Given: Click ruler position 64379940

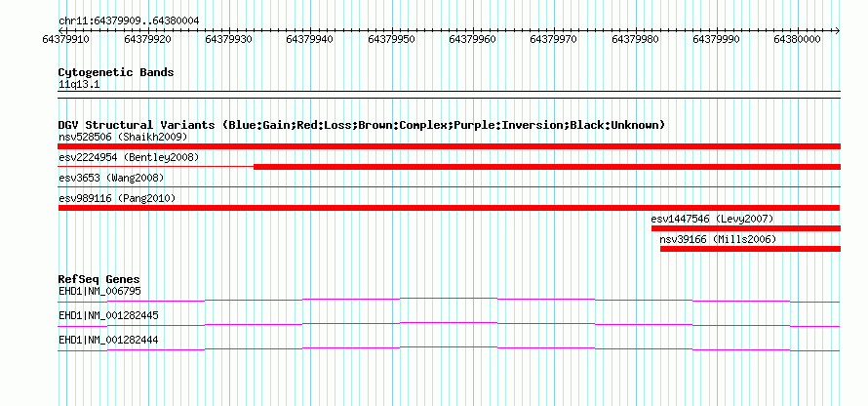Looking at the screenshot, I should pyautogui.click(x=310, y=39).
